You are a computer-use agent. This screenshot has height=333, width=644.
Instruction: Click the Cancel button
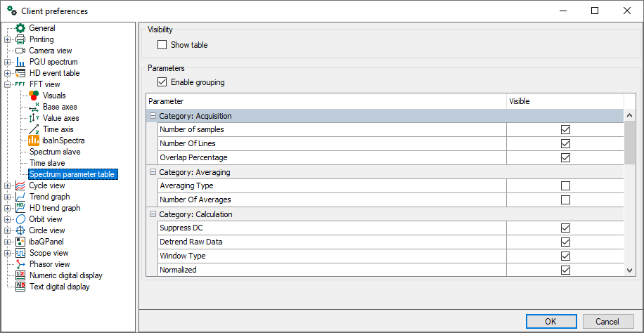[x=607, y=321]
